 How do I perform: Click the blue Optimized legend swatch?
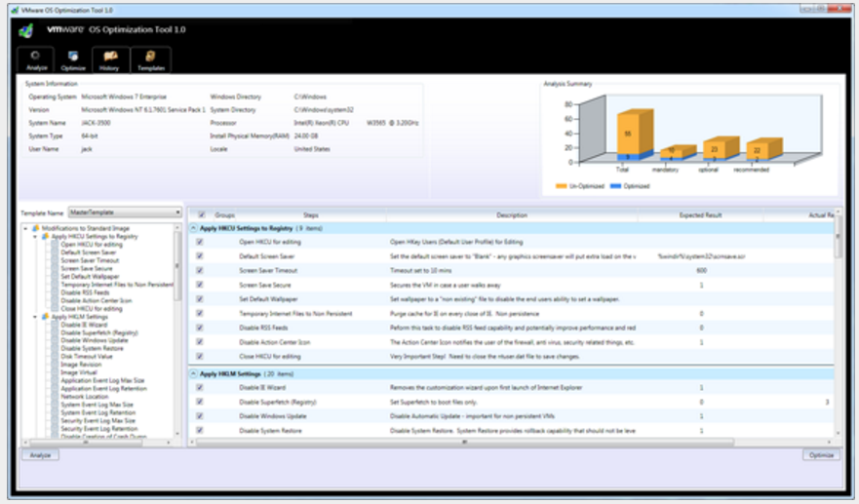click(x=616, y=186)
